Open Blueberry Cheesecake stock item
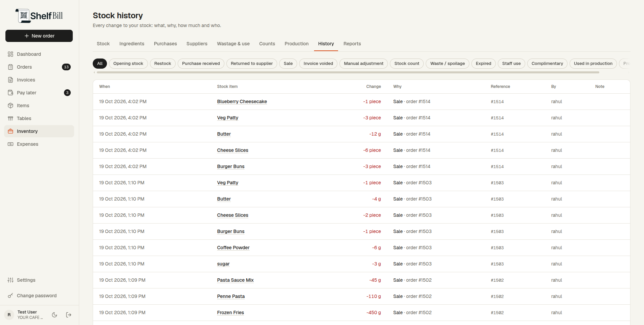The image size is (644, 325). [x=242, y=101]
